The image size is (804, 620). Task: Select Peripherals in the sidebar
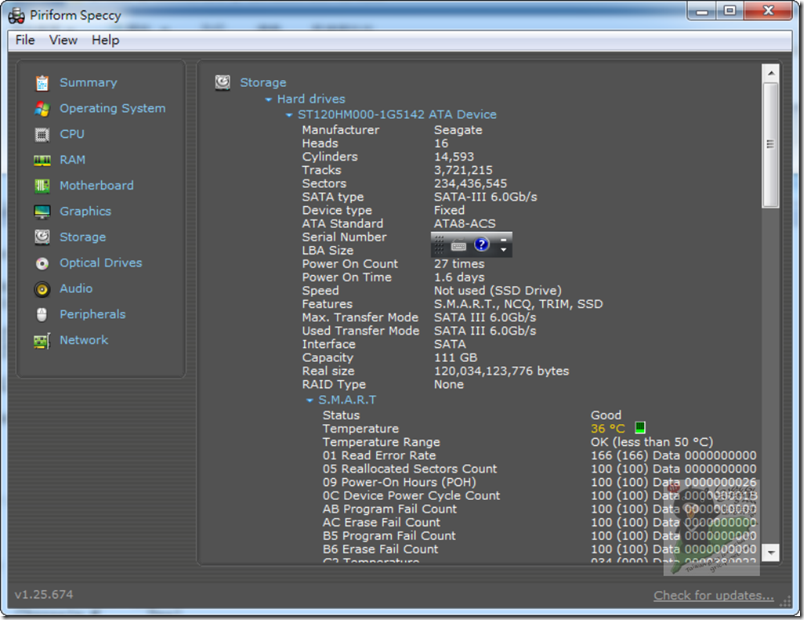92,314
